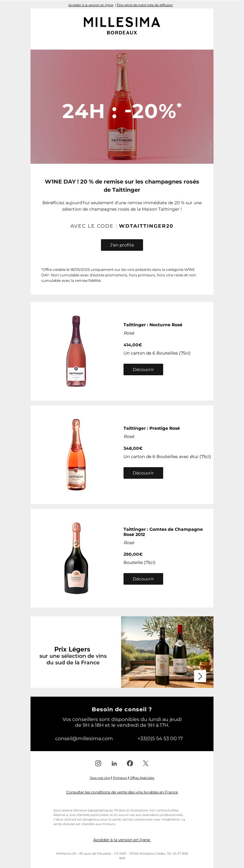Click the arrow on the Prix Légers banner

(200, 676)
